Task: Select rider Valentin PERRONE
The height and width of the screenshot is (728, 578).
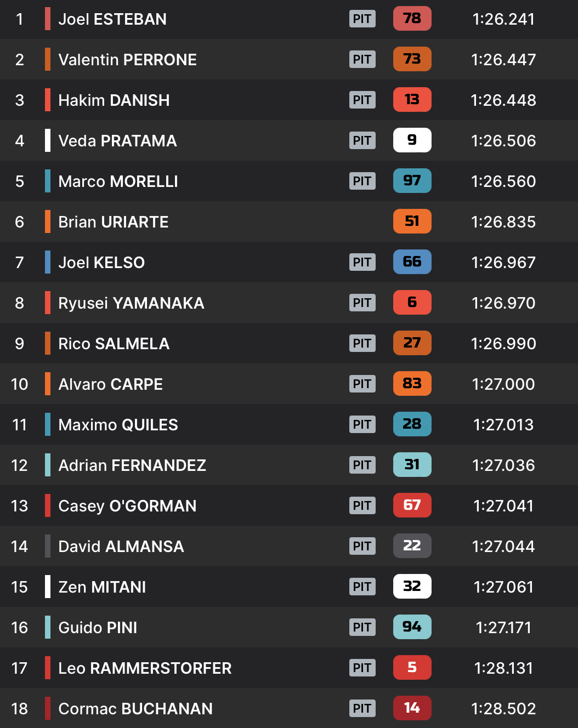Action: 127,60
